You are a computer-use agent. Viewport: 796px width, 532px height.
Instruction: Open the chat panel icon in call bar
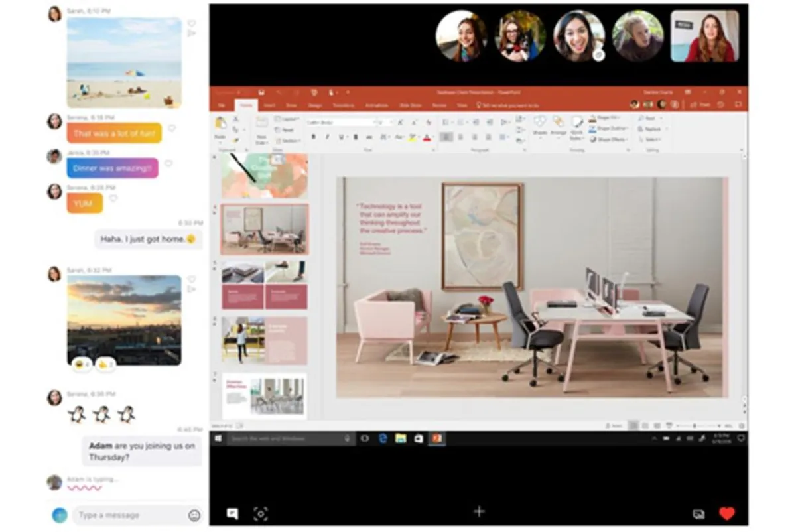point(232,513)
